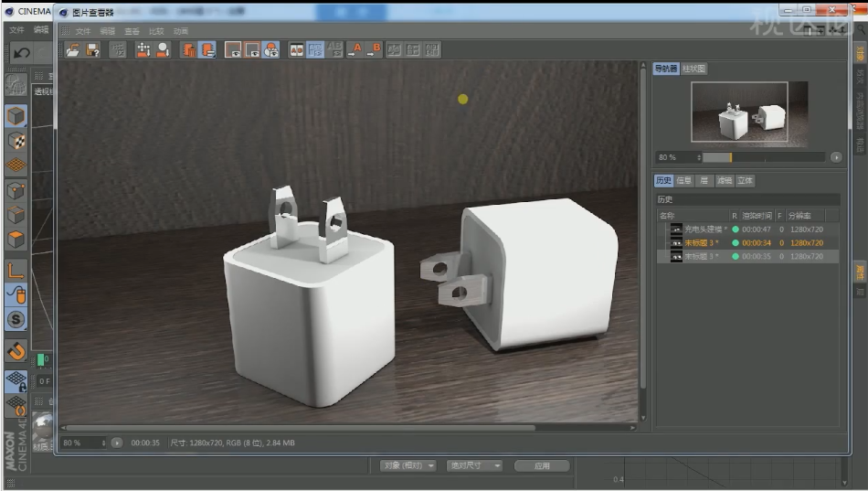Set image as A
868x491 pixels.
[x=355, y=50]
